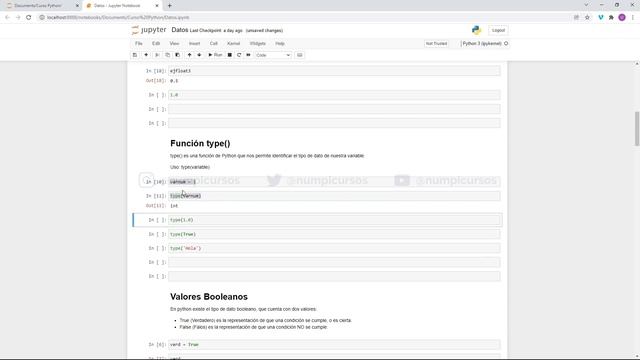Select the cell containing 1.0
The image size is (640, 360).
[334, 95]
